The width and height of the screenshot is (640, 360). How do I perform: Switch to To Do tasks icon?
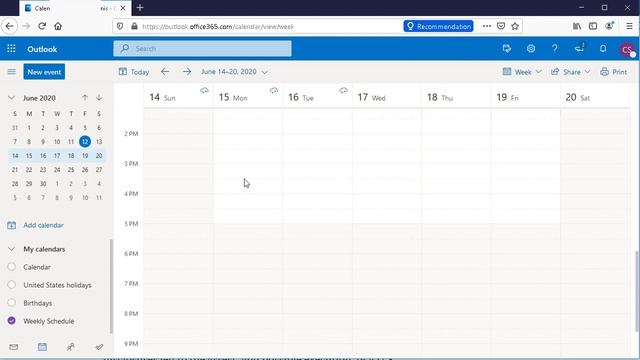(99, 347)
